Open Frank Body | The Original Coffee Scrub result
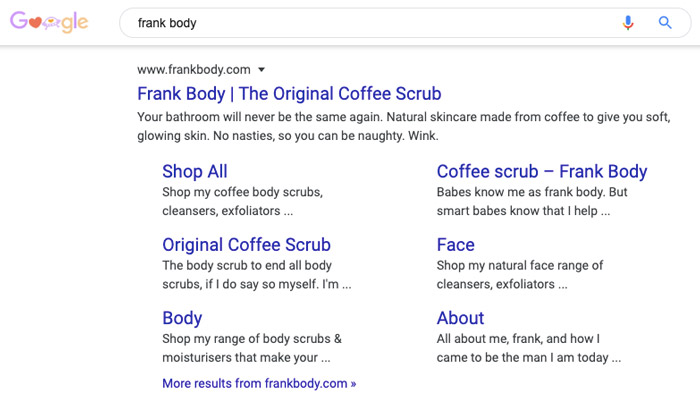This screenshot has height=406, width=700. (289, 94)
